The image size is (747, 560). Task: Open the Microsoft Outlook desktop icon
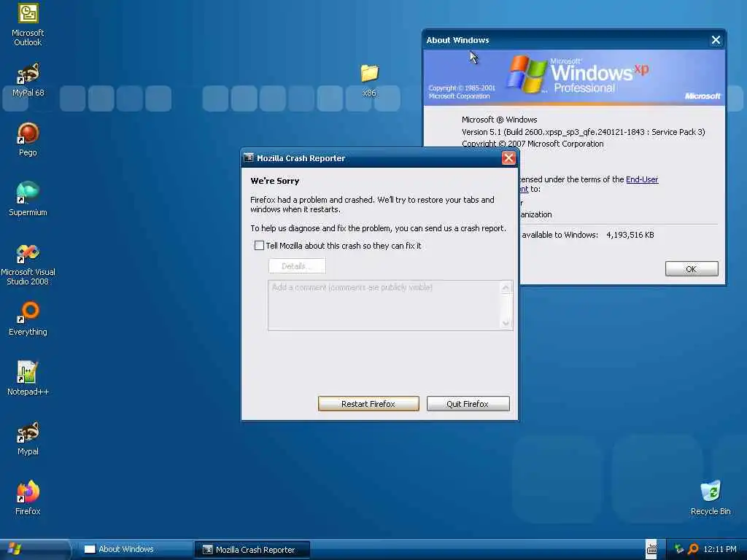28,25
